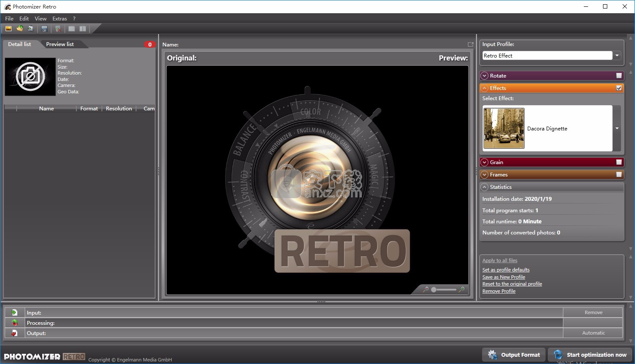635x364 pixels.
Task: Click the Installation date: 2020/1/19 text
Action: pyautogui.click(x=517, y=199)
